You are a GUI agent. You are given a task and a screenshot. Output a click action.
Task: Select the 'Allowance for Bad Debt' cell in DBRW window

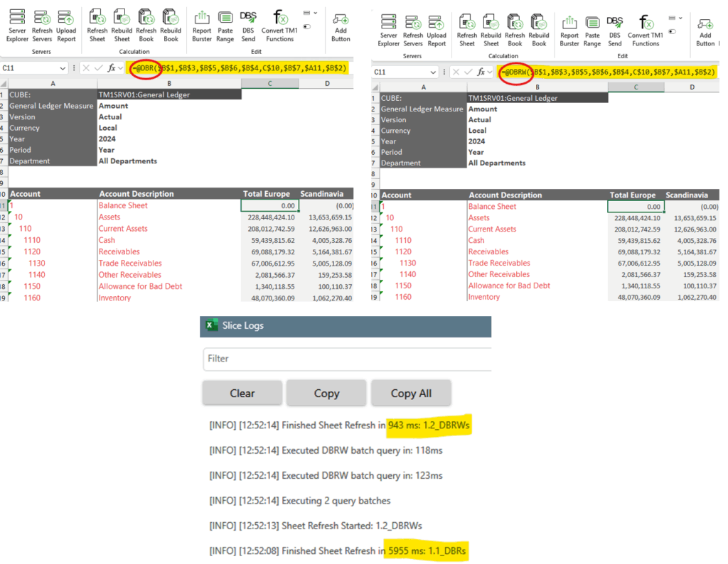coord(537,286)
